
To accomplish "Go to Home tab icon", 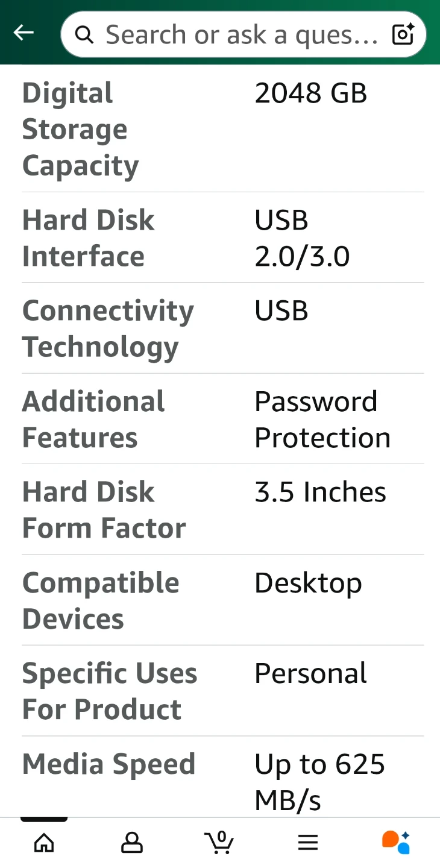I will (44, 842).
